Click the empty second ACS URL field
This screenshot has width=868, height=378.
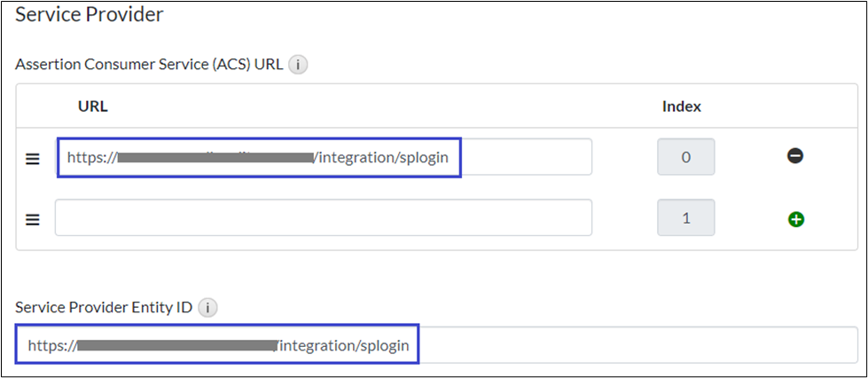(323, 217)
